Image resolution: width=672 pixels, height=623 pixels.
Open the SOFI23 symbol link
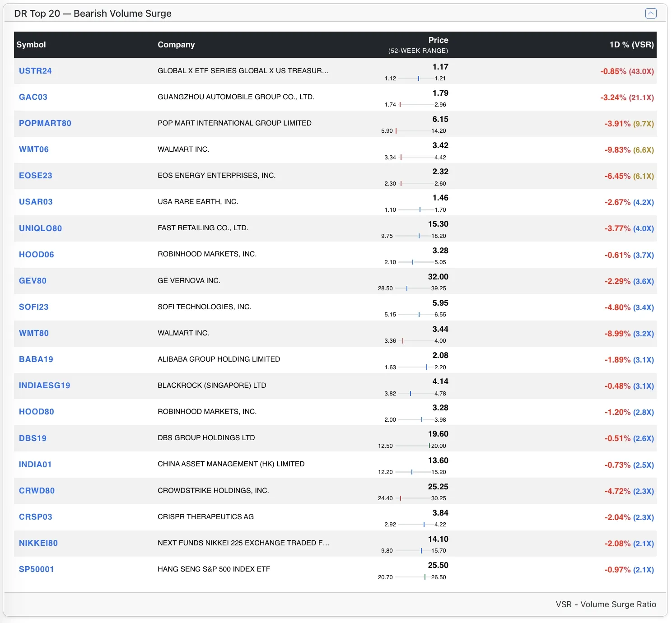pos(33,307)
